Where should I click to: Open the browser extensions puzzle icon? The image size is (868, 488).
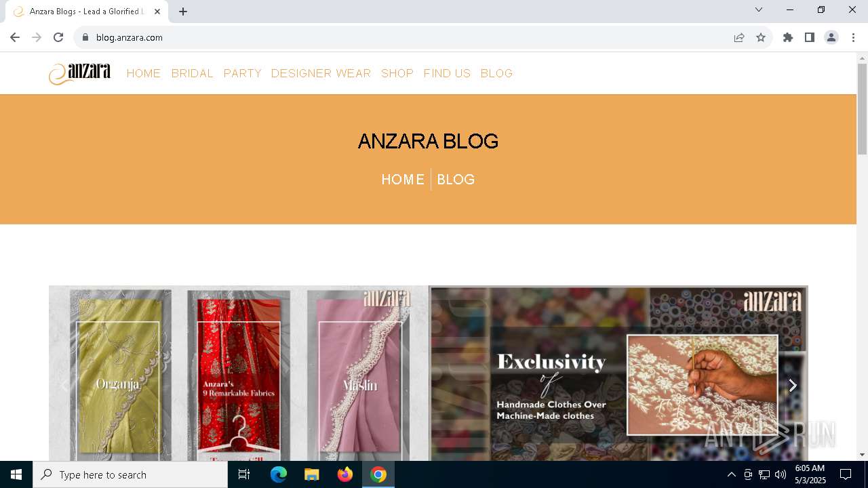pos(788,37)
